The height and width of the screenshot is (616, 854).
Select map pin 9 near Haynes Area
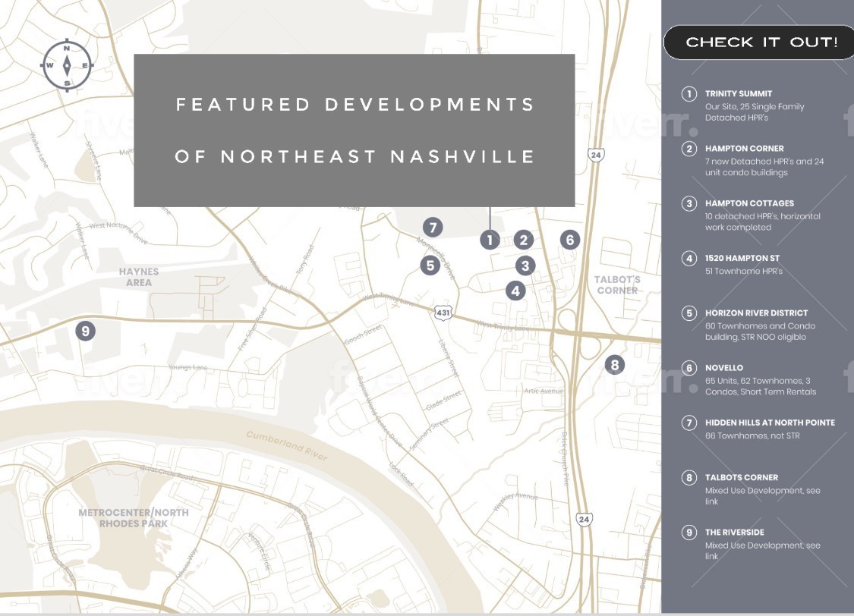tap(85, 331)
